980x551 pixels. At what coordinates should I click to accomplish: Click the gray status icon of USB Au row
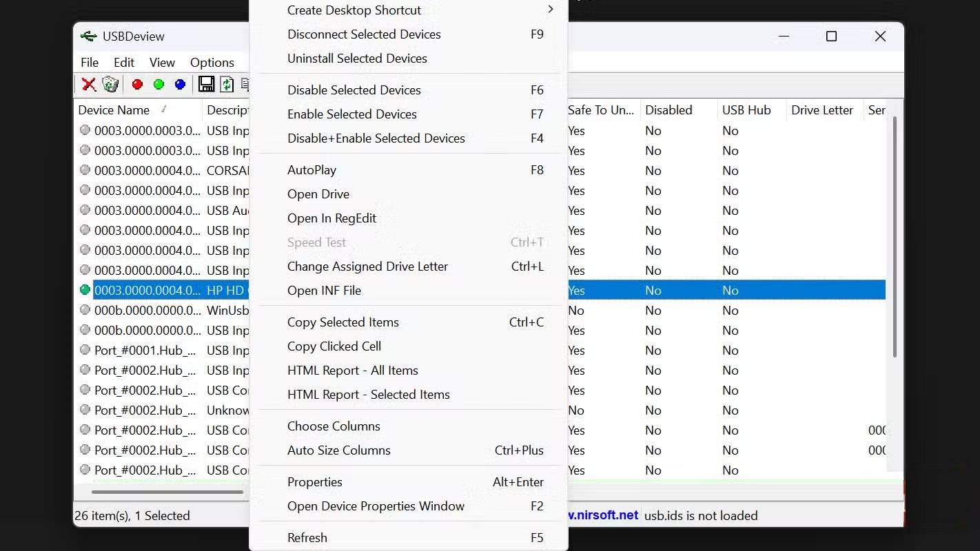click(x=85, y=210)
